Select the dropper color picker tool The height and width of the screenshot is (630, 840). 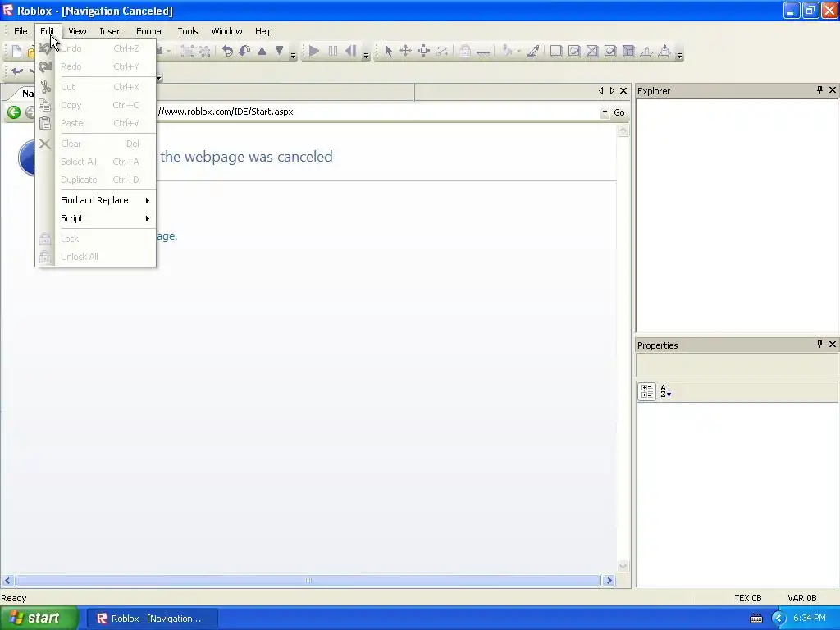(532, 52)
